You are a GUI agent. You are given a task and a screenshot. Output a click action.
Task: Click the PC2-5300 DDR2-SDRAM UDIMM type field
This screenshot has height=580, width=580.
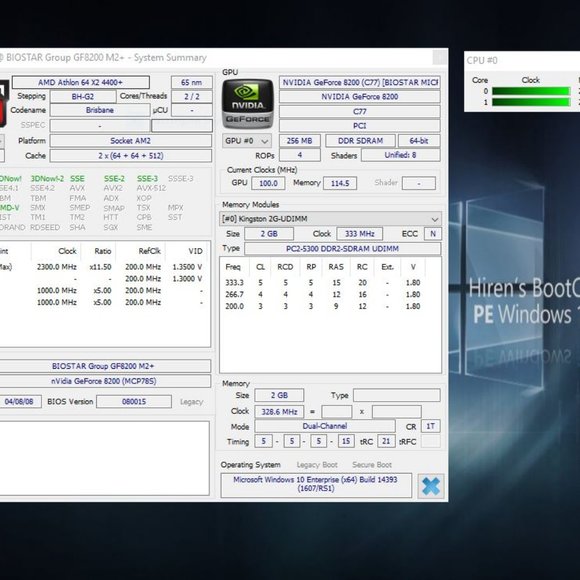tap(343, 249)
